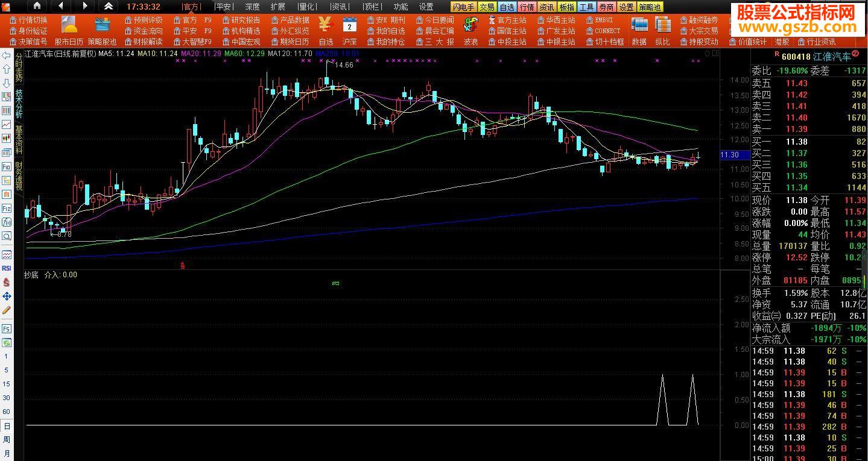Click the green refresh icon in sidebar

point(7,343)
